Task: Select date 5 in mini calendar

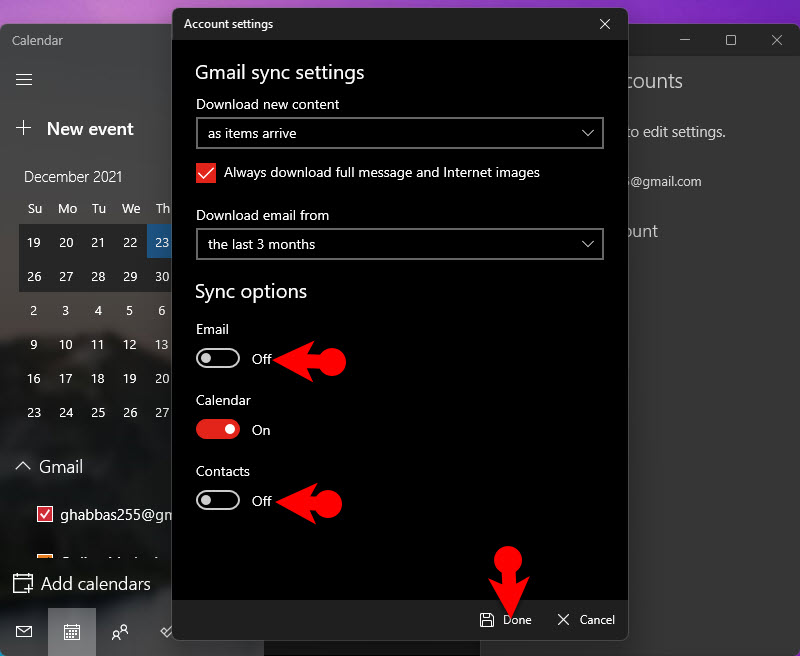Action: (130, 311)
